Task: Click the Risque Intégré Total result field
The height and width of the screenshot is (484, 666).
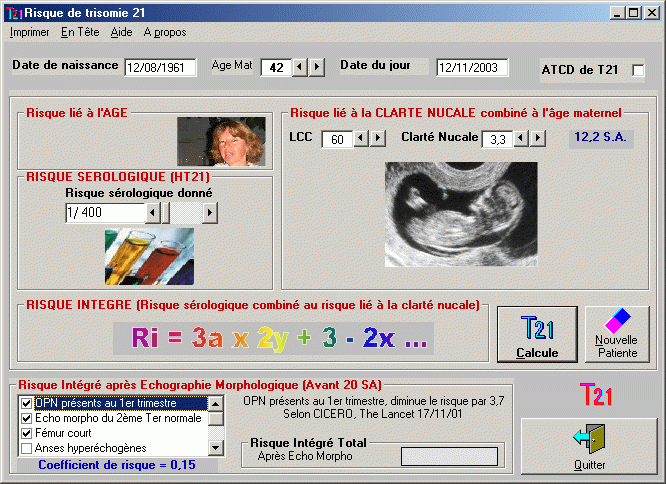Action: (449, 456)
